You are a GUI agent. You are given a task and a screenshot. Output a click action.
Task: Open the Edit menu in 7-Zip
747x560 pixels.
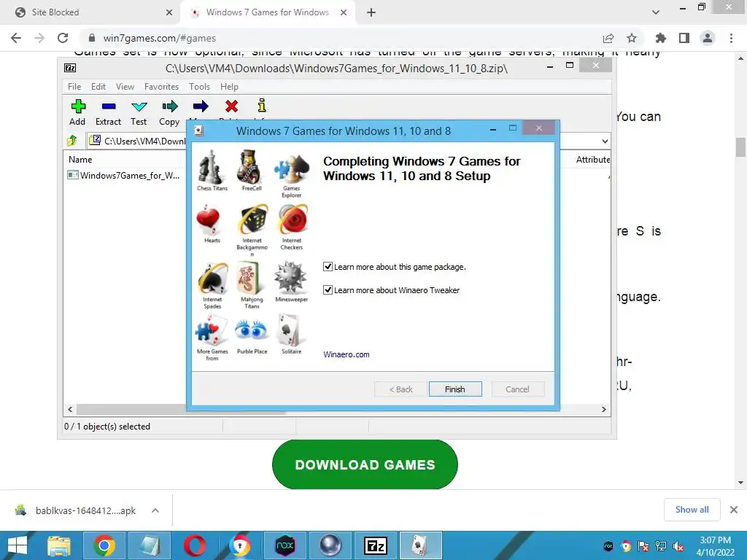[98, 87]
